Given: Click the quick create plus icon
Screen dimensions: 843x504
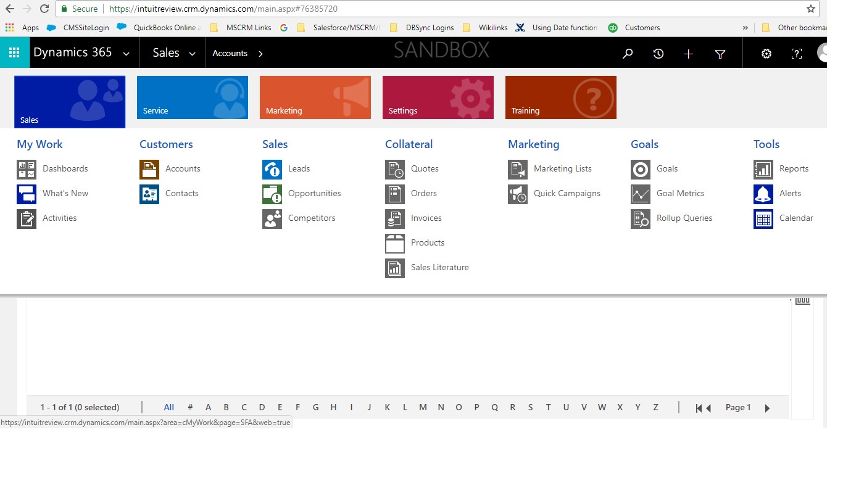Looking at the screenshot, I should (689, 54).
